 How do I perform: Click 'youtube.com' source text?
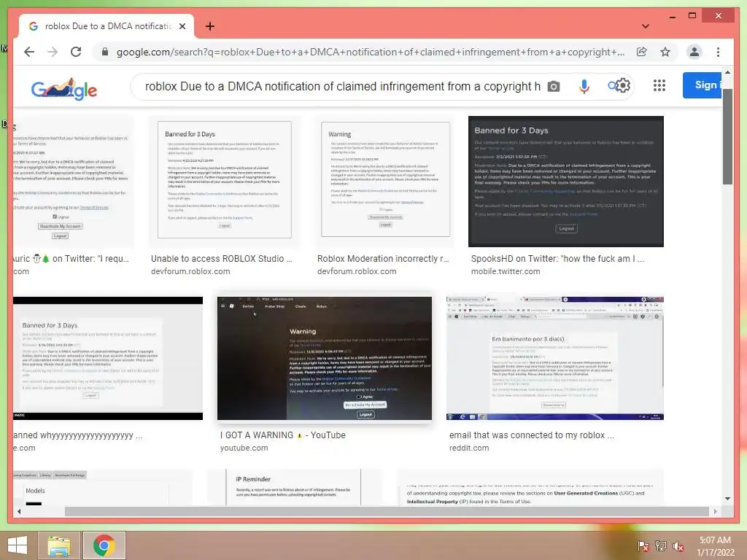coord(244,448)
